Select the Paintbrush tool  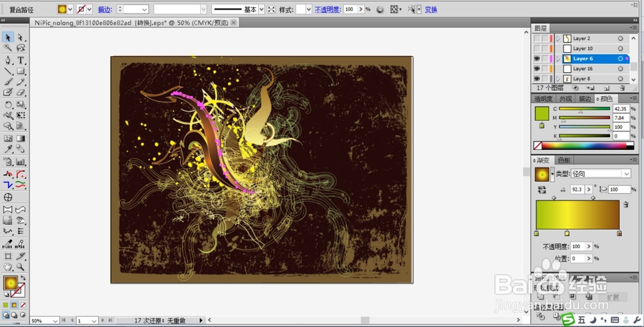[x=8, y=82]
